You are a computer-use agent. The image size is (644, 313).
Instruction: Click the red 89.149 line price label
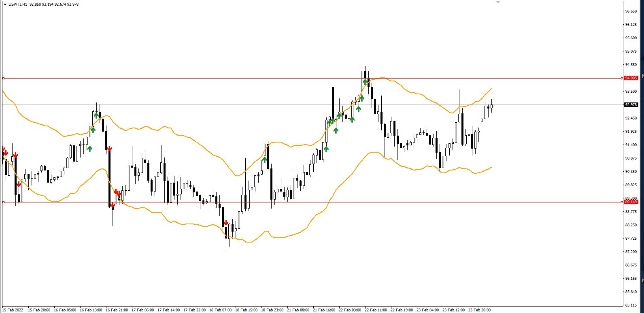point(631,202)
